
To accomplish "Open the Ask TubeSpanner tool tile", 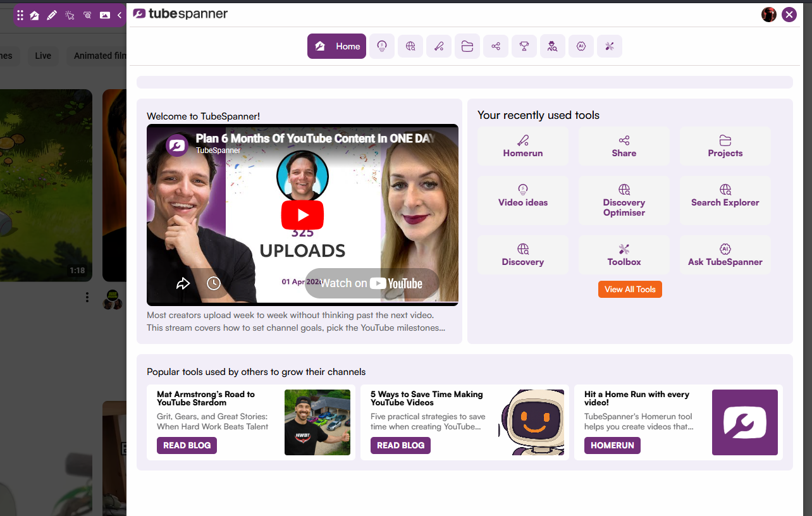I will (725, 255).
